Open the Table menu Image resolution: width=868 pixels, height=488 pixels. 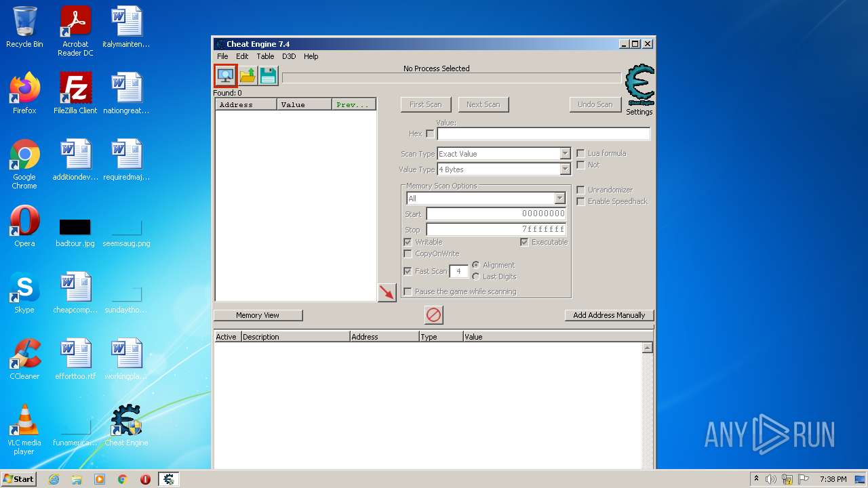(265, 56)
